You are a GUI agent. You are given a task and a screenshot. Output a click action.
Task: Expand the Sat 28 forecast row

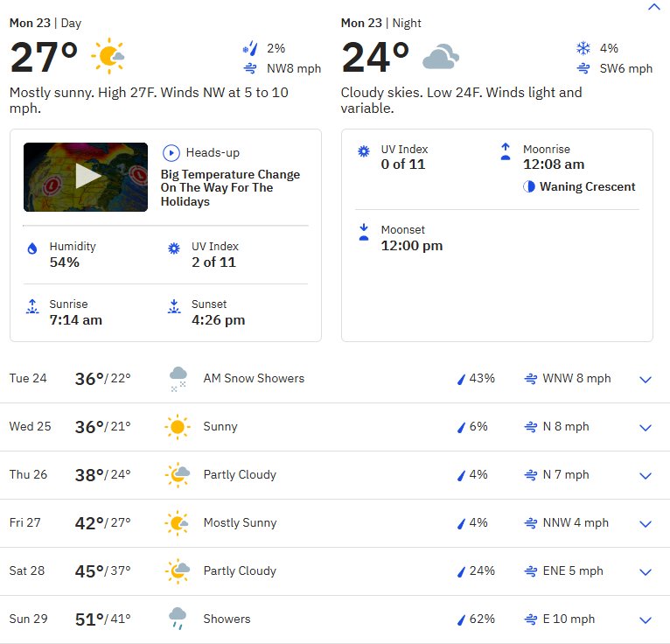(646, 571)
